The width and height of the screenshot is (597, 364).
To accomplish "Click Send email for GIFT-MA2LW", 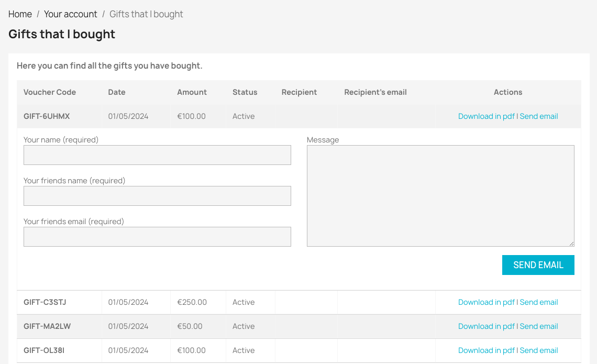I will tap(539, 326).
